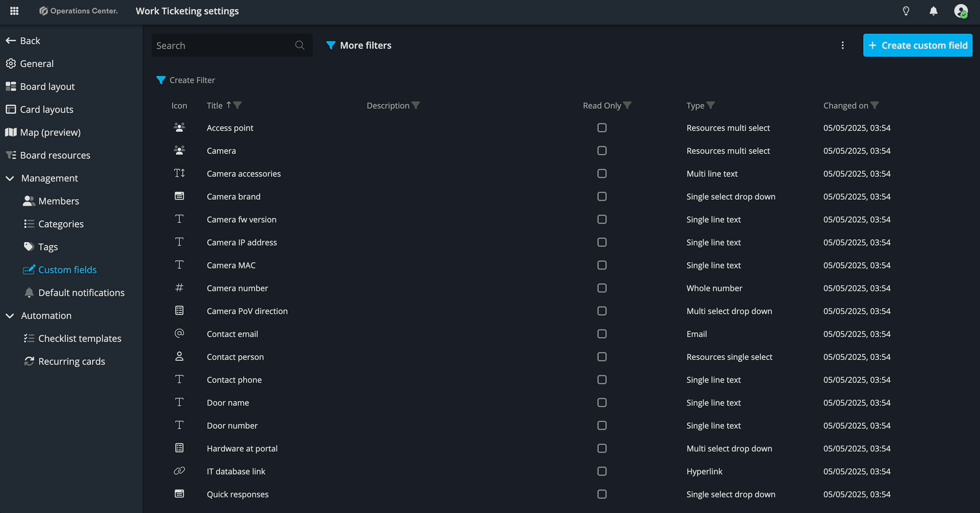Select Custom fields in sidebar
The image size is (980, 513).
[x=67, y=270]
